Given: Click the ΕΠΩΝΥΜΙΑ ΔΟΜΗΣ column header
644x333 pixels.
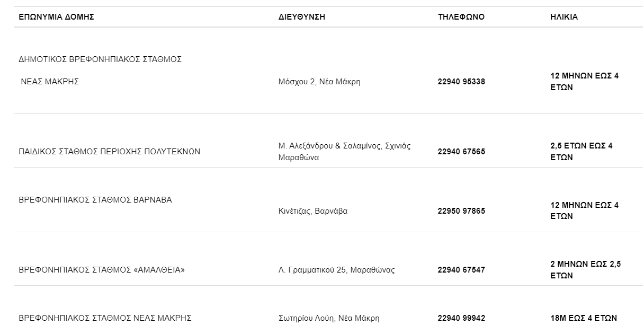Looking at the screenshot, I should coord(56,17).
